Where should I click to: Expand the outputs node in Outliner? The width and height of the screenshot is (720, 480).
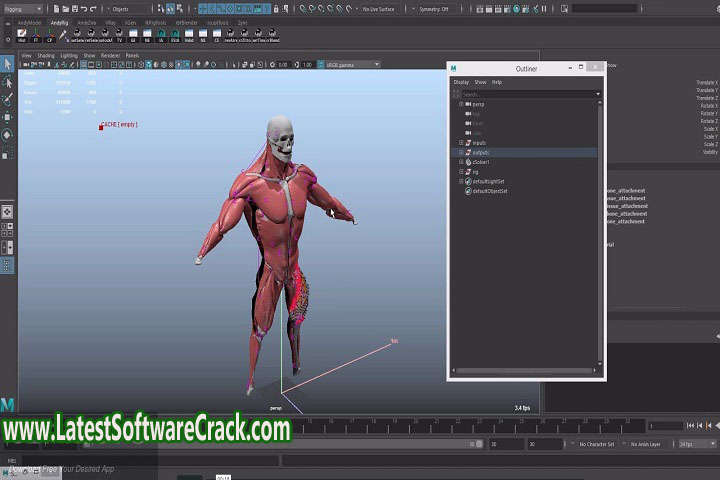461,152
